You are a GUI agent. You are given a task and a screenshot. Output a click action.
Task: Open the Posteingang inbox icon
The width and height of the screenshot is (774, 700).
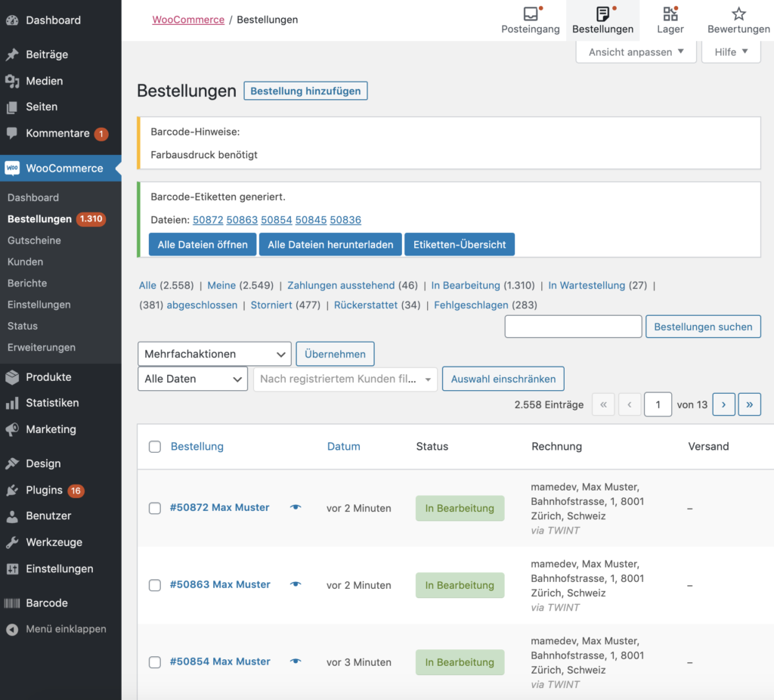[x=531, y=14]
